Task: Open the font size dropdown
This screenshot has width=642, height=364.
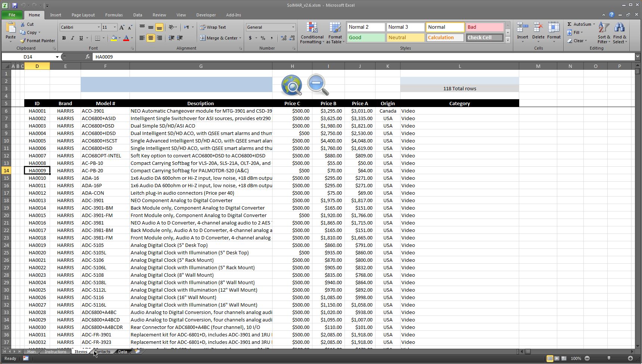Action: tap(115, 27)
